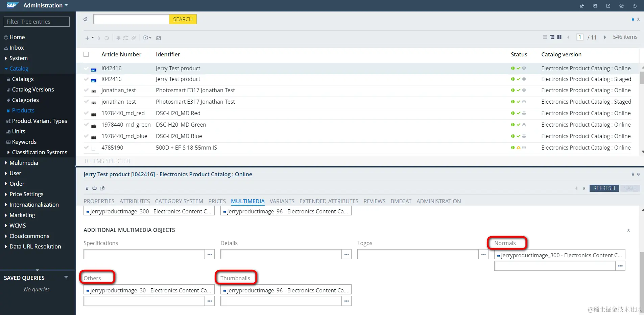The image size is (644, 315).
Task: Select the 4785190 row checkmark
Action: pyautogui.click(x=86, y=148)
